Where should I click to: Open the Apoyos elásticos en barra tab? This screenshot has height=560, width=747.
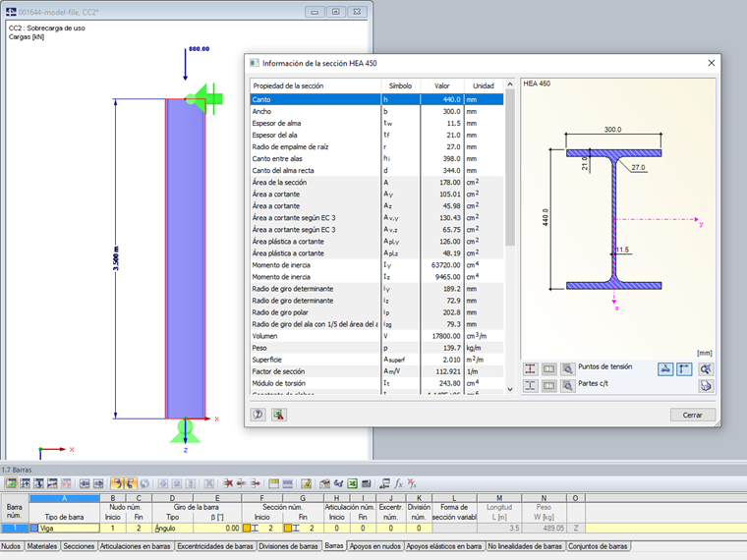[x=443, y=546]
